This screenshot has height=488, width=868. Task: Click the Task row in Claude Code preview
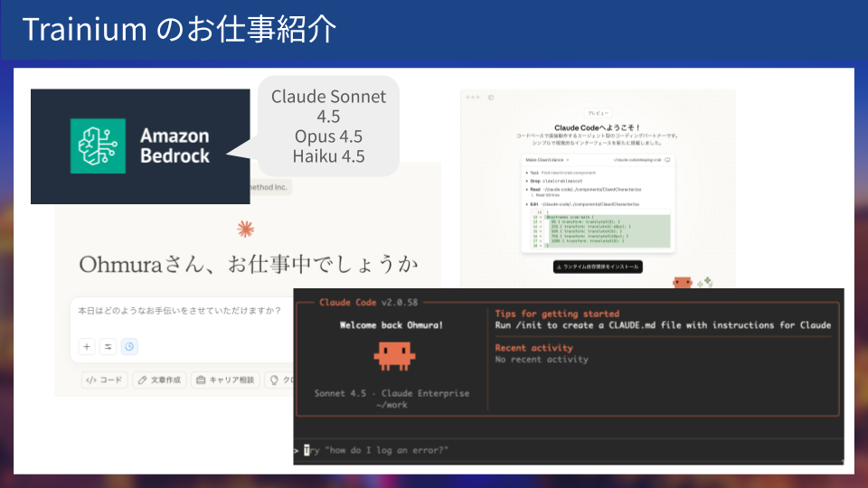click(x=561, y=173)
